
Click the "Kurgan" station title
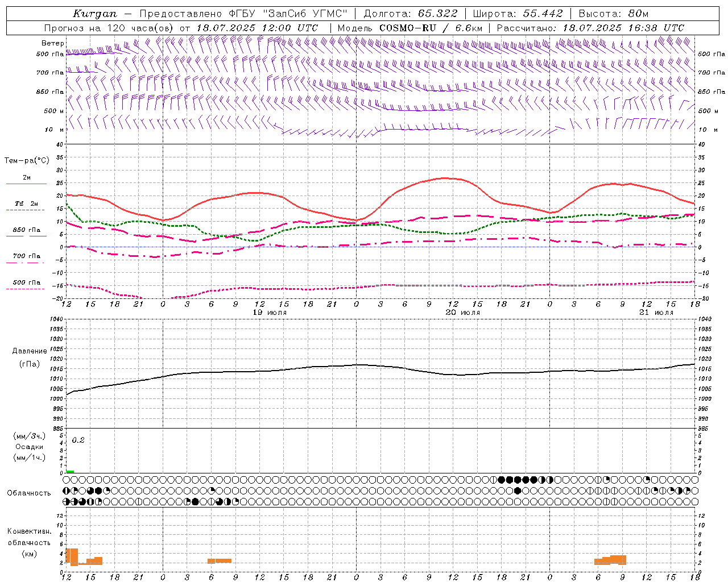tap(95, 14)
